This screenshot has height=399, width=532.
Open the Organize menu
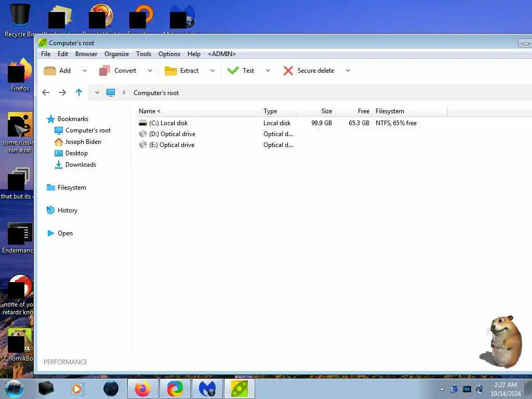(117, 54)
